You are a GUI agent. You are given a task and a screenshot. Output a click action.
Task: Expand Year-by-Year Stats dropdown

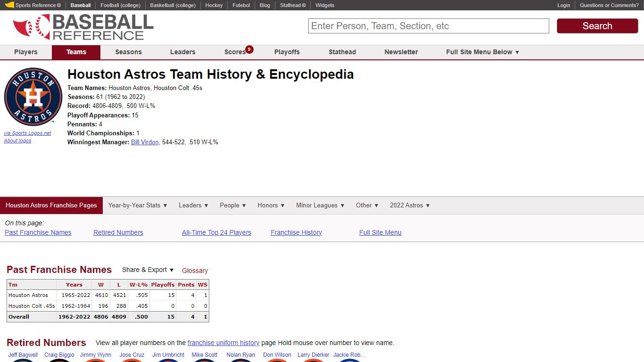(x=138, y=205)
